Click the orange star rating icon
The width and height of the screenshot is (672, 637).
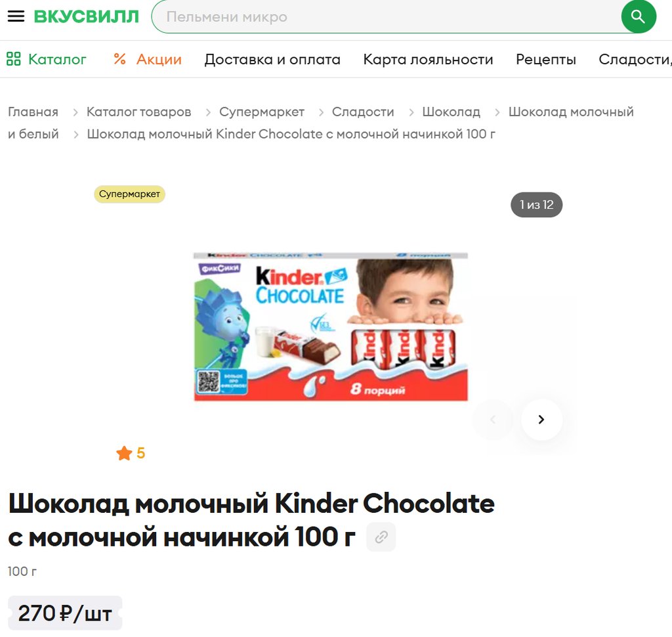124,453
